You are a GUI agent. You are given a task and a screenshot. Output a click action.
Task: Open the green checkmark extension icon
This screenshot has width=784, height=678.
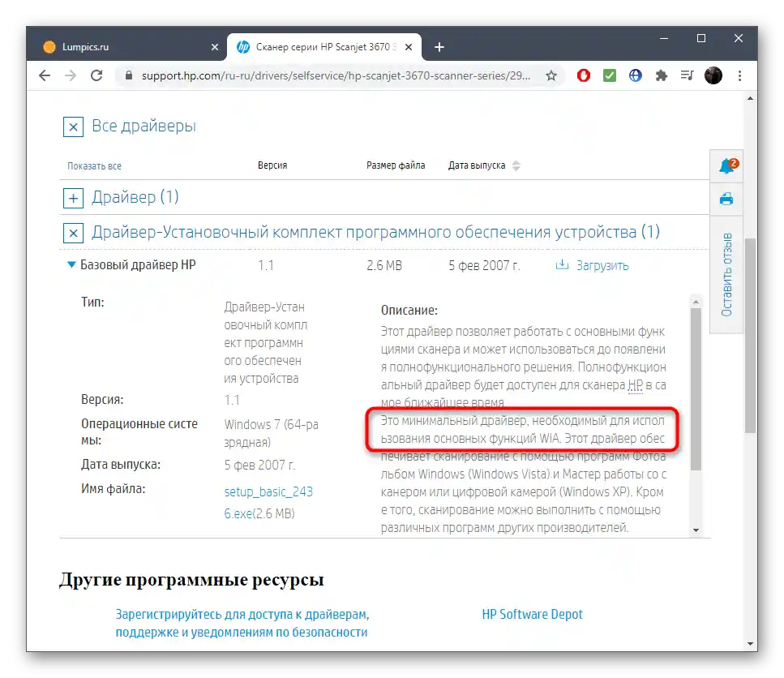click(x=610, y=75)
